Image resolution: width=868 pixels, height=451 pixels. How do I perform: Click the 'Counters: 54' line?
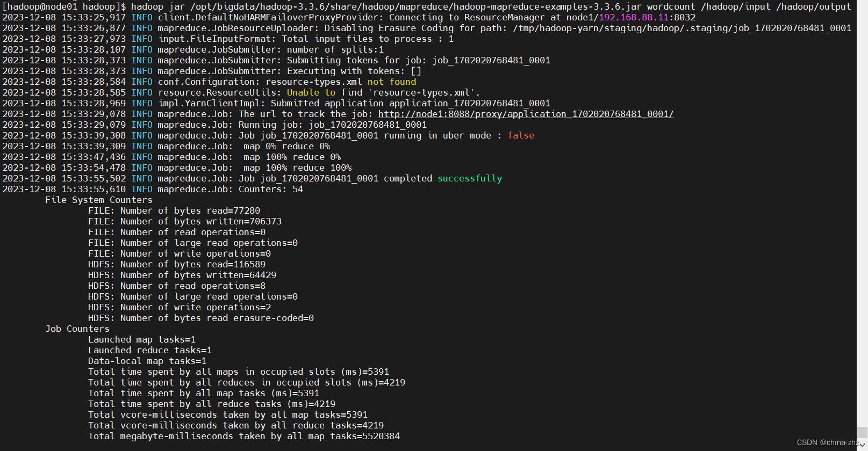pyautogui.click(x=153, y=189)
